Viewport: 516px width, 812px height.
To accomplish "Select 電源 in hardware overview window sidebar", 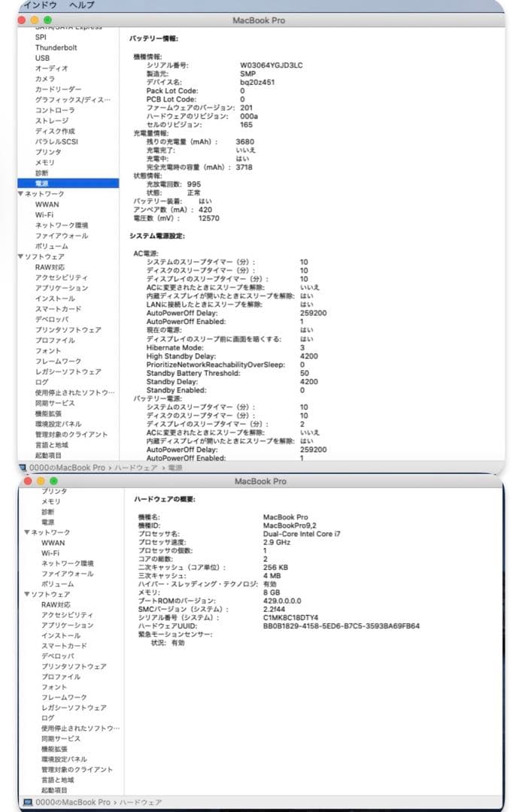I will (47, 522).
